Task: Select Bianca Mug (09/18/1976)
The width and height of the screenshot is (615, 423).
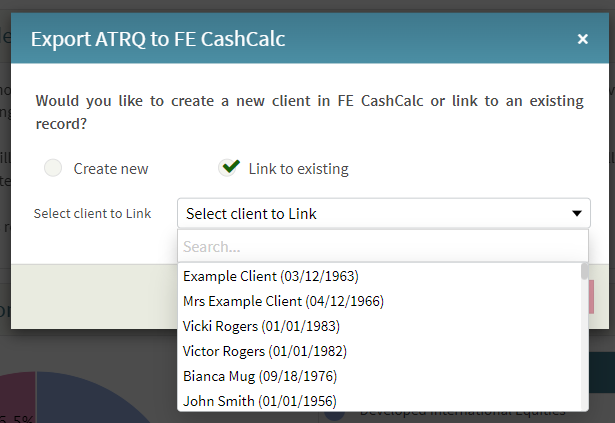Action: pyautogui.click(x=379, y=376)
